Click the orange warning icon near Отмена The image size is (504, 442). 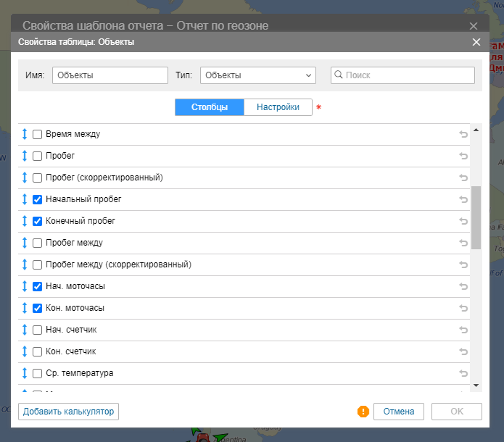363,412
